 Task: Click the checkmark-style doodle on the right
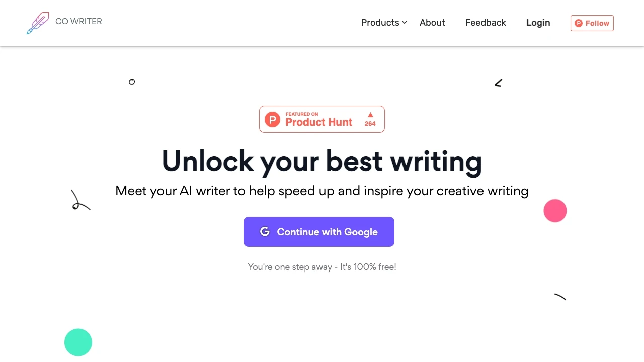(x=498, y=83)
